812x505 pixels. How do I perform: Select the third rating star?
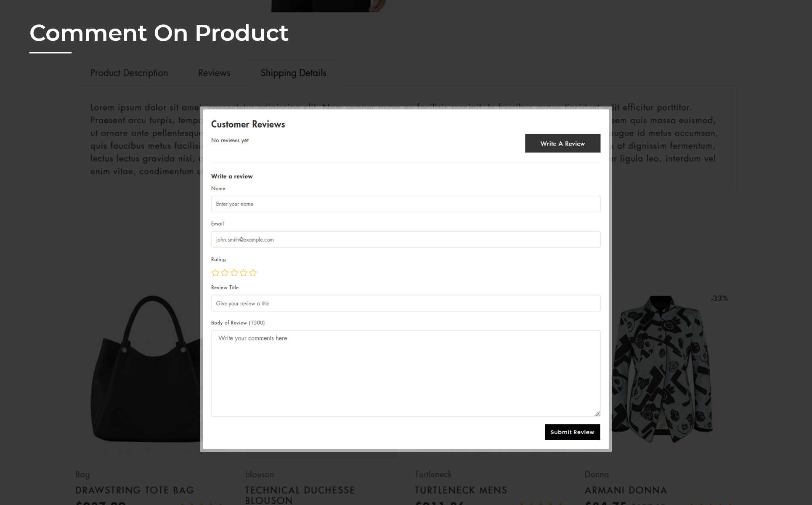[234, 273]
